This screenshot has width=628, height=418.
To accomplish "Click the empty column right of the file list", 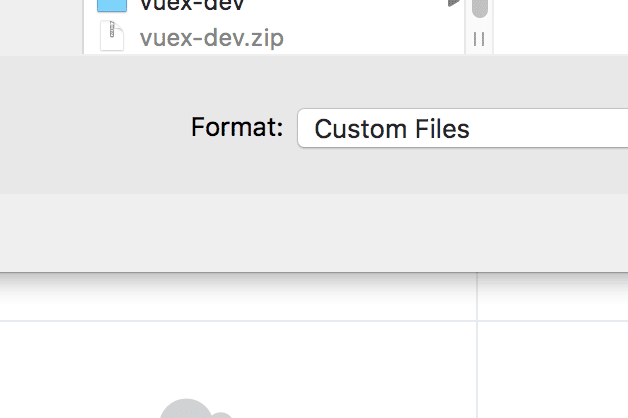I will click(x=560, y=25).
